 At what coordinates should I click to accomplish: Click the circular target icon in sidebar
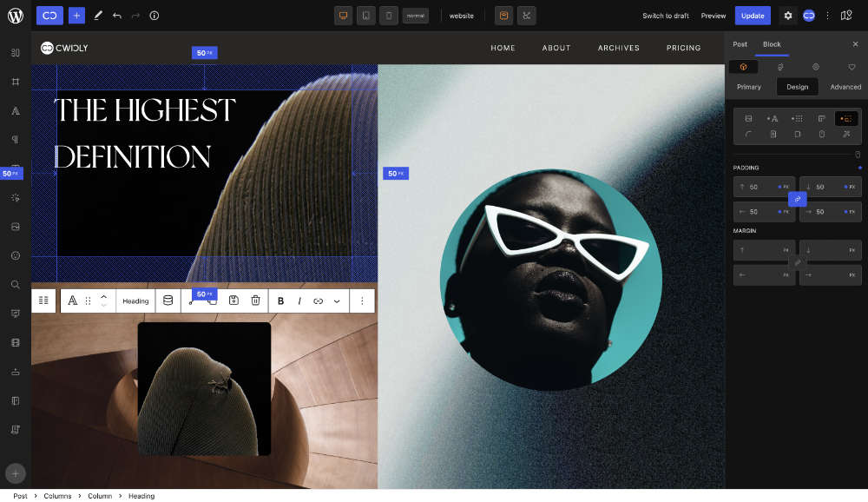tap(815, 67)
